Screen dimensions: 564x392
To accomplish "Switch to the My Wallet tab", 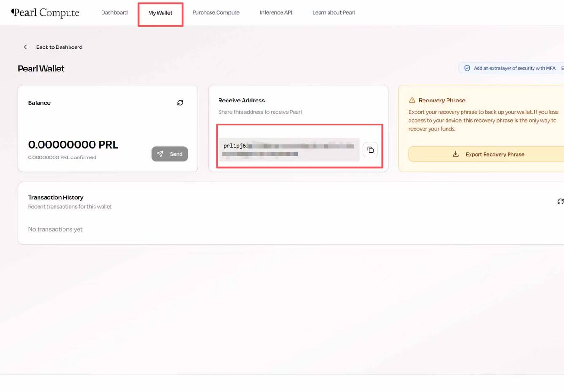I will tap(160, 13).
